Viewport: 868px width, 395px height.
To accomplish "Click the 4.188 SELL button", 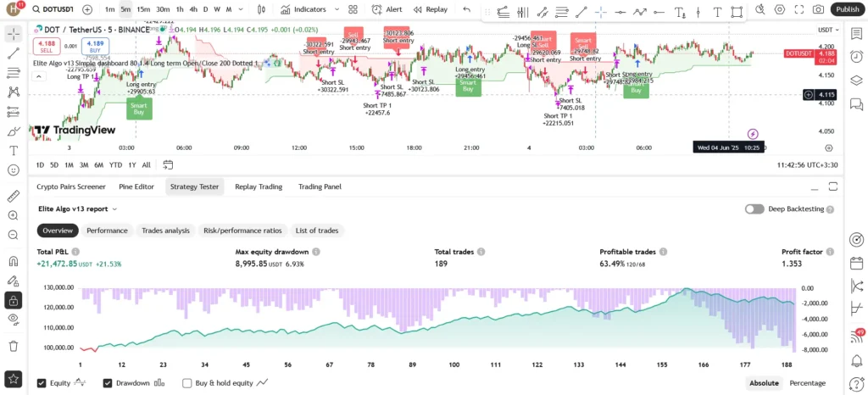I will 47,47.
